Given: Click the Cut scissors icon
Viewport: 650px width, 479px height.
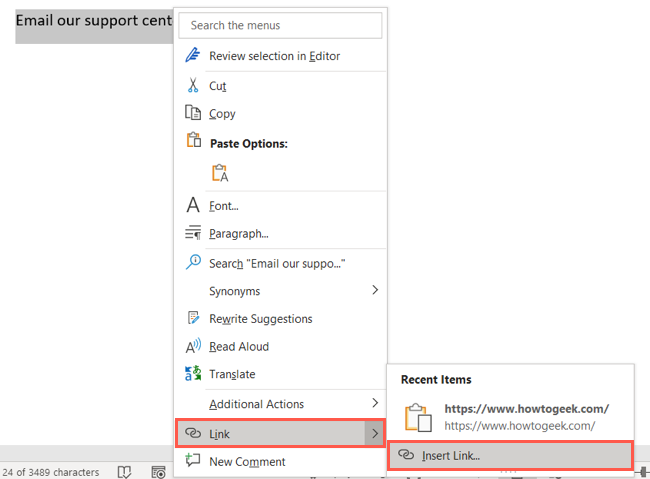Looking at the screenshot, I should [x=193, y=86].
